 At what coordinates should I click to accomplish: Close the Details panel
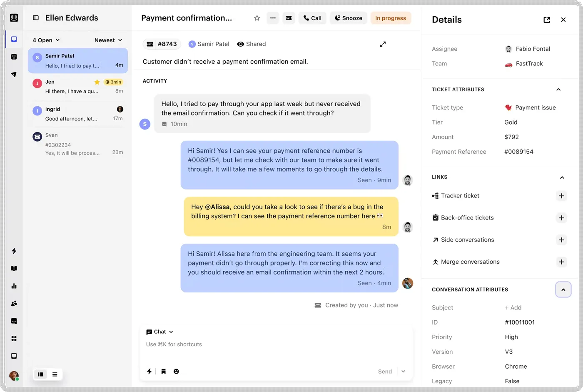point(563,20)
